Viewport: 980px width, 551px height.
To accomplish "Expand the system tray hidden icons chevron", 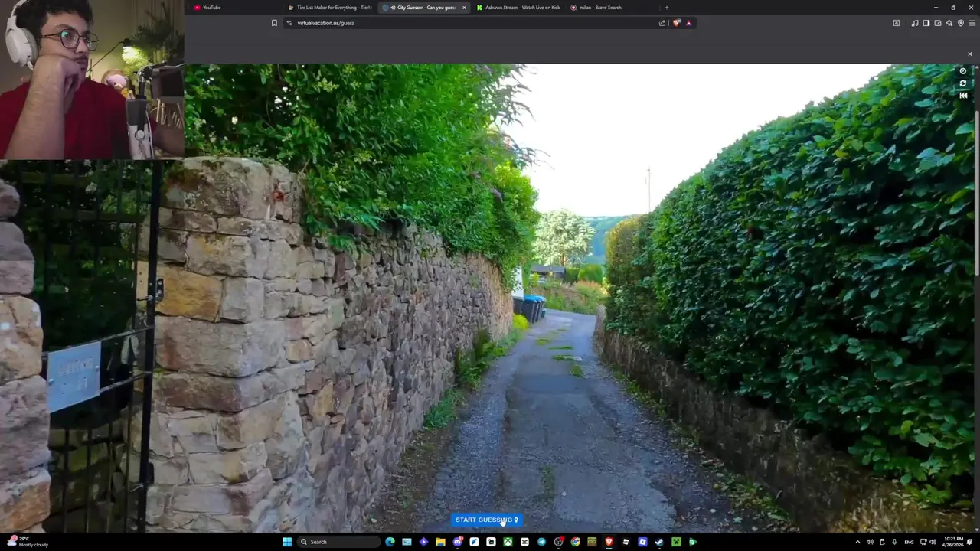I will pos(857,542).
